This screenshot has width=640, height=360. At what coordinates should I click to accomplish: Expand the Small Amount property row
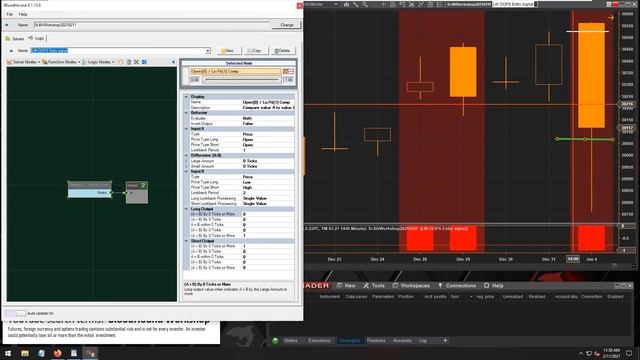coord(187,166)
